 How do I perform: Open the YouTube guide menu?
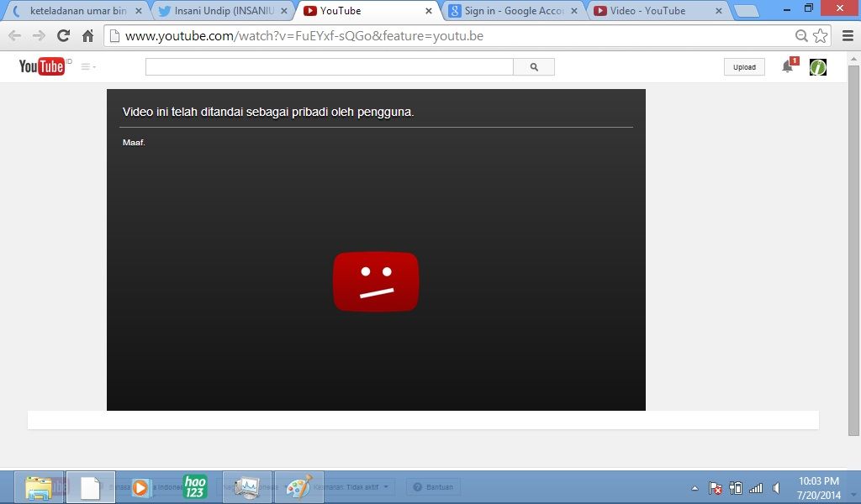87,67
